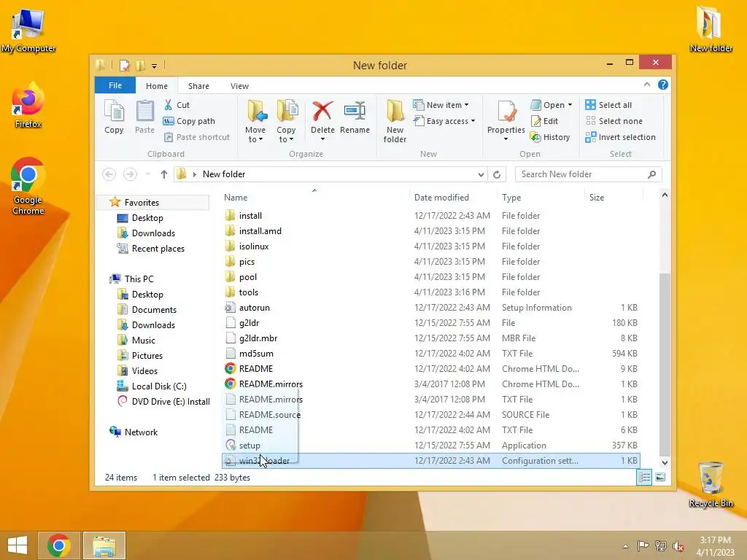
Task: Click Chrome icon in taskbar
Action: [58, 545]
